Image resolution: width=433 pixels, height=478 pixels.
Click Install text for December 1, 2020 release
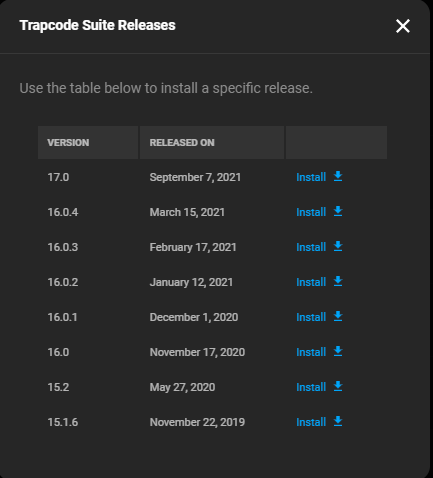(311, 317)
